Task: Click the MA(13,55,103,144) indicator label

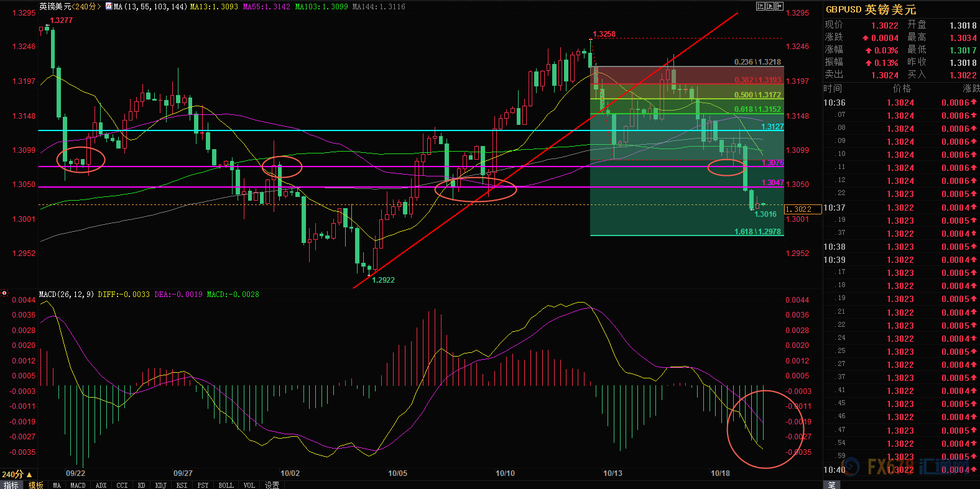Action: pos(150,7)
